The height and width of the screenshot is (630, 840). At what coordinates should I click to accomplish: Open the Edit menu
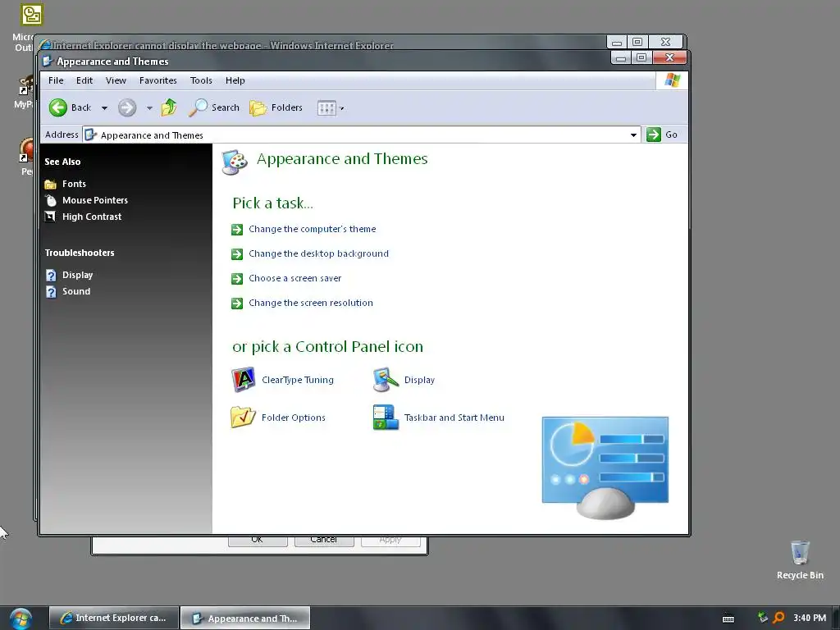(84, 80)
